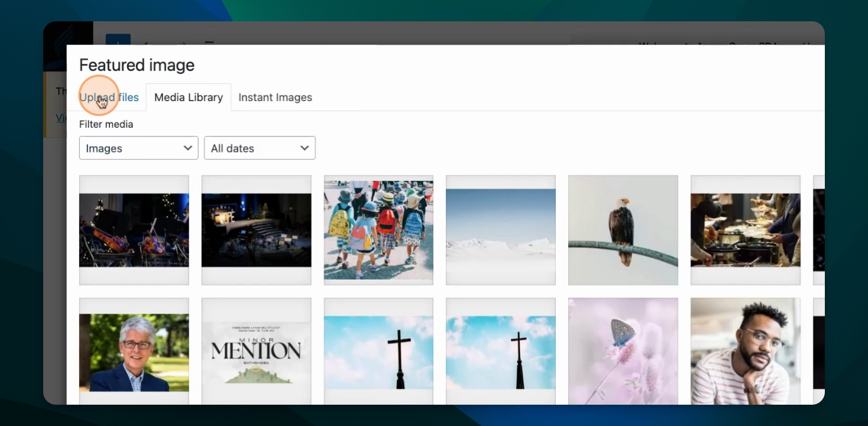
Task: Click the Featured image dialog heading
Action: (x=137, y=65)
